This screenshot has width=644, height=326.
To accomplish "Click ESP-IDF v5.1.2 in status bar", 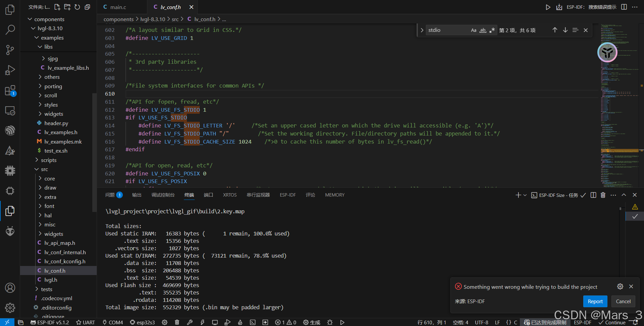I will [50, 322].
